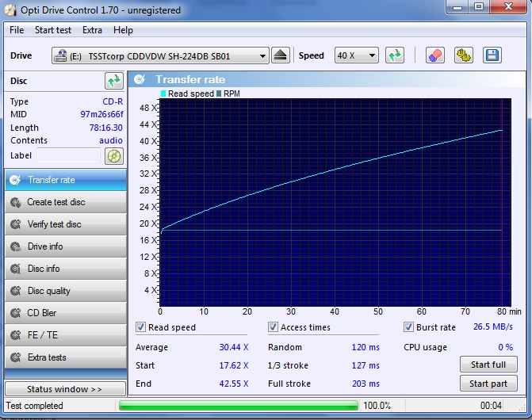Open the CD Bler test
Screen dimensions: 532x420
click(66, 313)
